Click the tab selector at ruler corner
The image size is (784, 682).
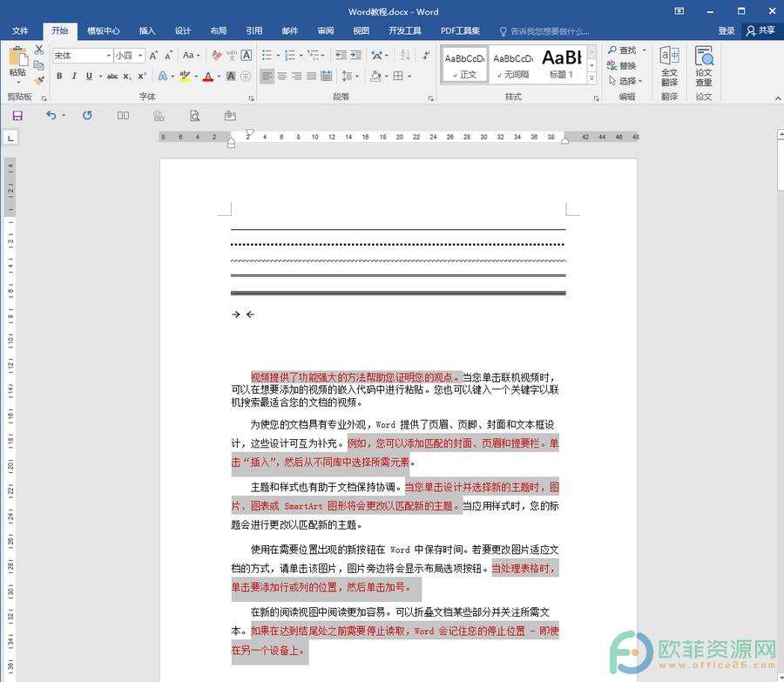coord(10,138)
